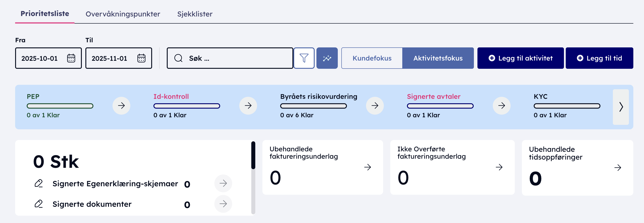This screenshot has width=644, height=223.
Task: Switch view to Aktivitetsfokus
Action: coord(438,58)
